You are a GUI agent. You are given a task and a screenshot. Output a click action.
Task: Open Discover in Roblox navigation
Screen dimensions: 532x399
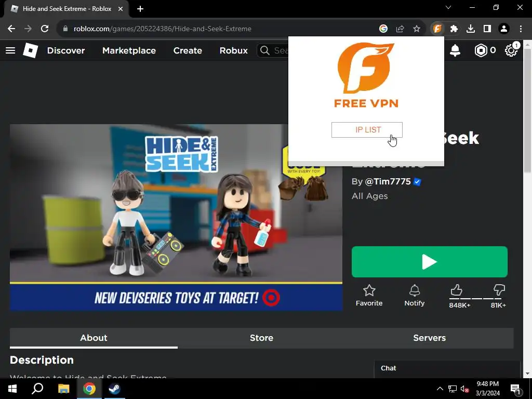point(66,50)
